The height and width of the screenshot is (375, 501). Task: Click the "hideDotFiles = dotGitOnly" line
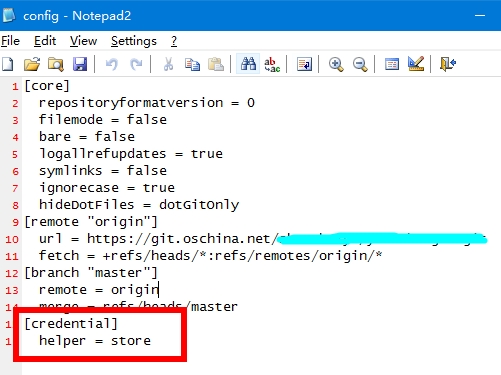[139, 205]
